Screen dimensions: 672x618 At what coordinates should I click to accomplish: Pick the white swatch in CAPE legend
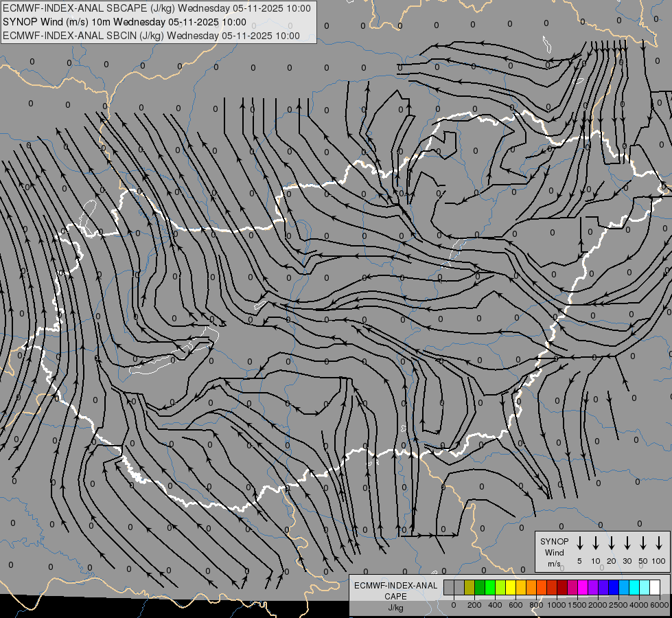656,587
